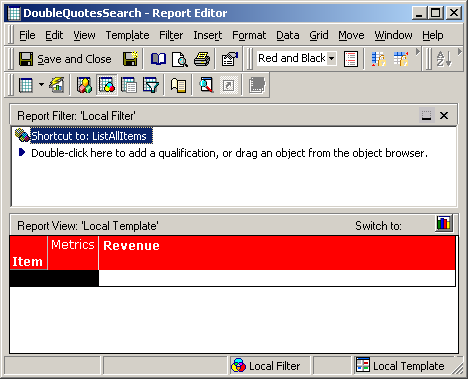Screen dimensions: 468x379
Task: Open the Move menu
Action: click(x=351, y=35)
